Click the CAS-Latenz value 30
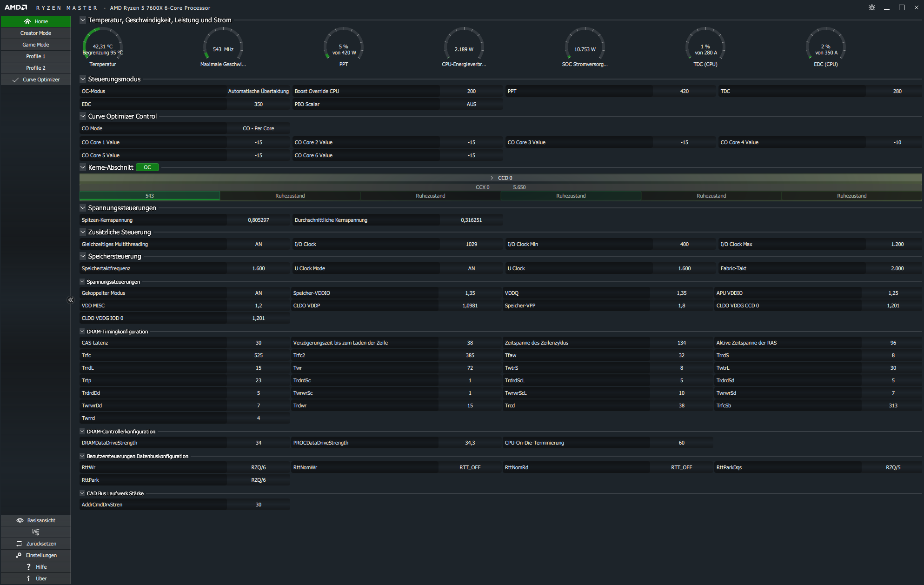Image resolution: width=924 pixels, height=585 pixels. (x=259, y=343)
